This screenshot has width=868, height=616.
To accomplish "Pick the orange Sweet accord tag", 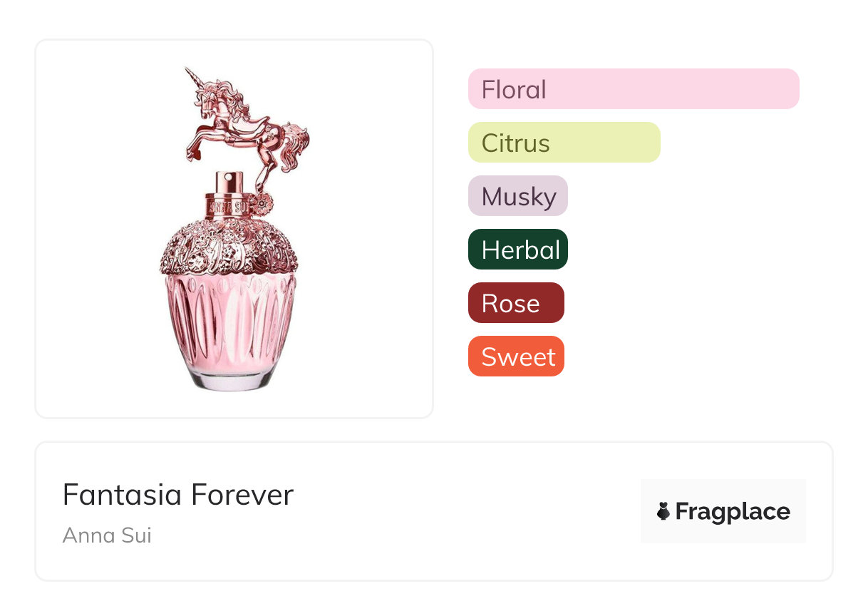I will coord(516,356).
